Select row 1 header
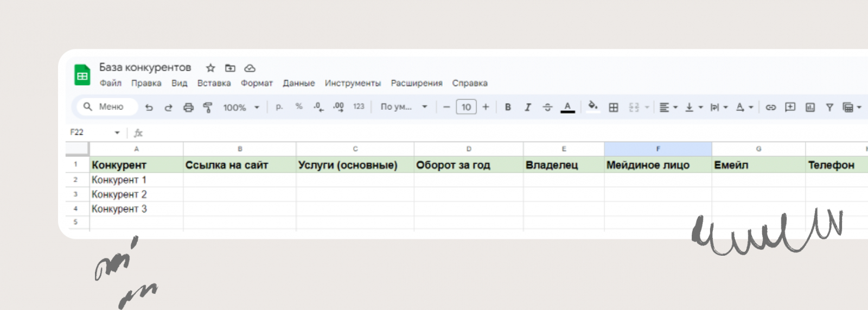The image size is (868, 310). pos(76,165)
